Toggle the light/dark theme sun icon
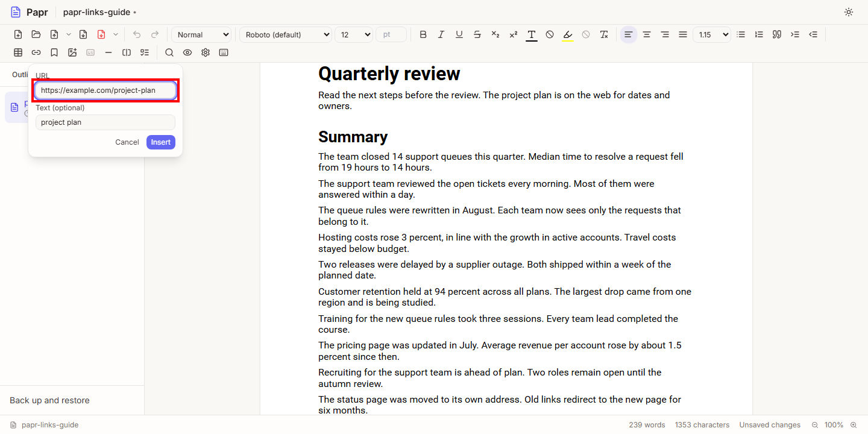The image size is (868, 434). pyautogui.click(x=849, y=12)
